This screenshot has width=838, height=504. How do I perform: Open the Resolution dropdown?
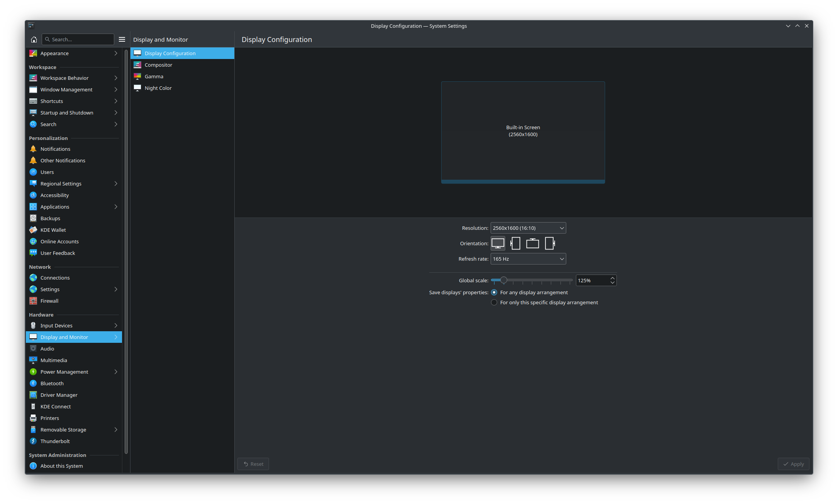click(x=528, y=228)
